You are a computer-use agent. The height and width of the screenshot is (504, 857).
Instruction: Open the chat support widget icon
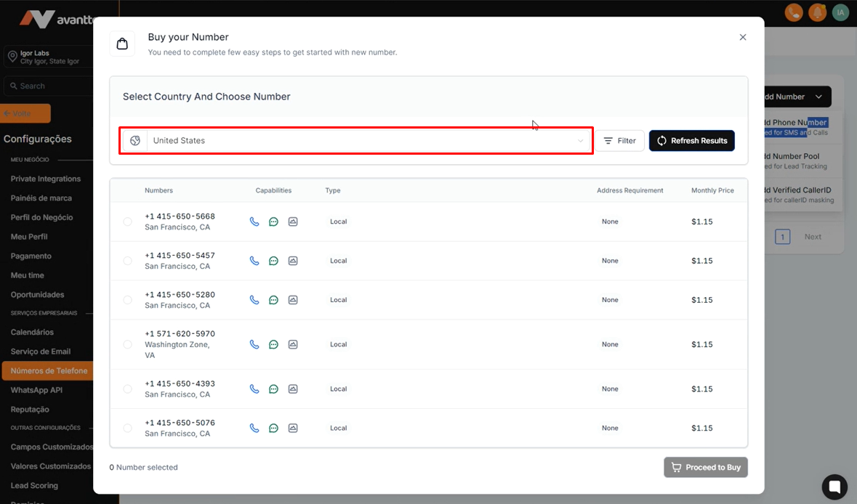coord(834,487)
